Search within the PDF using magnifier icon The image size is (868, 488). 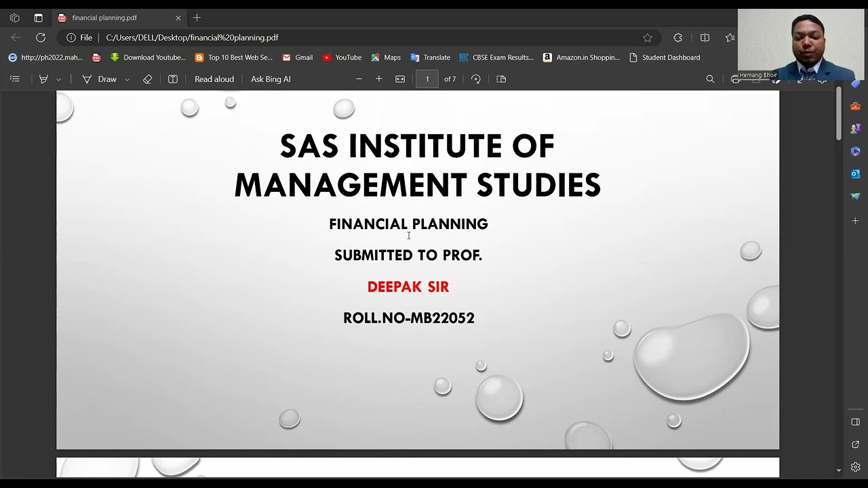click(710, 79)
